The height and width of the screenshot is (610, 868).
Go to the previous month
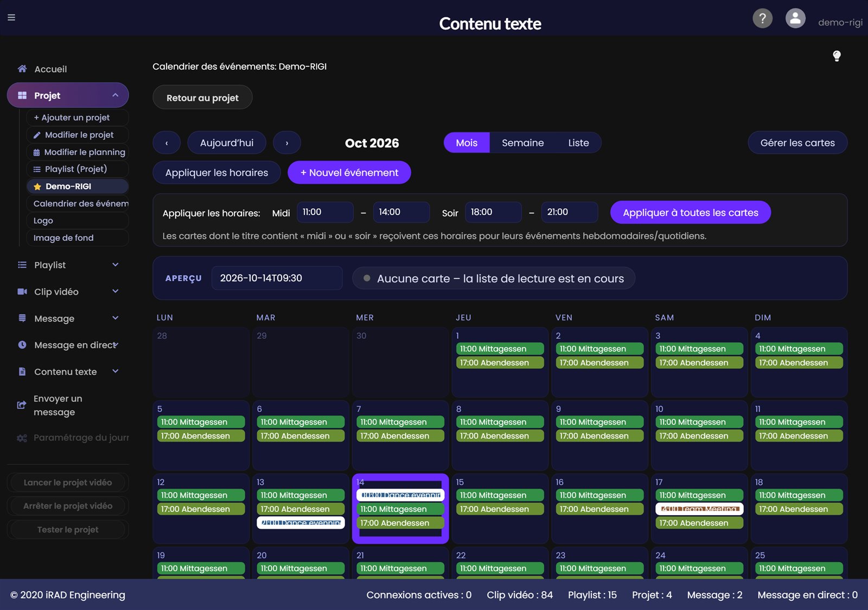coord(167,143)
